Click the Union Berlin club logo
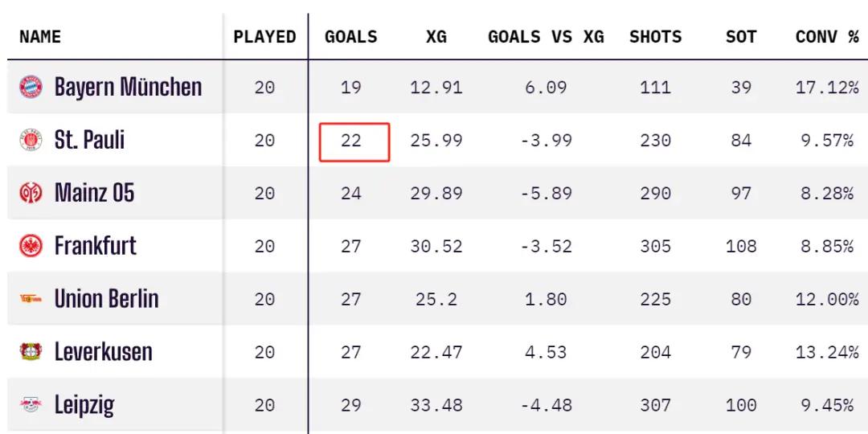 31,300
